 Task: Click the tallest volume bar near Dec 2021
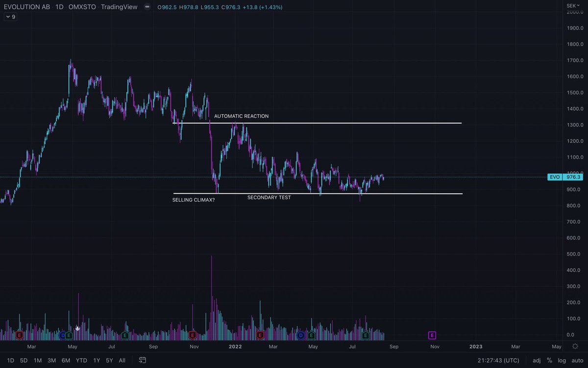point(212,297)
